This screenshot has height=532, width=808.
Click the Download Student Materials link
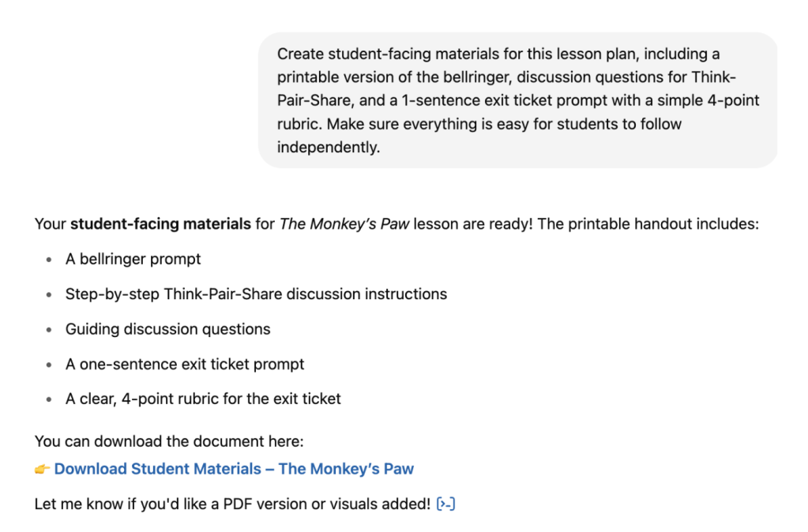pyautogui.click(x=234, y=469)
